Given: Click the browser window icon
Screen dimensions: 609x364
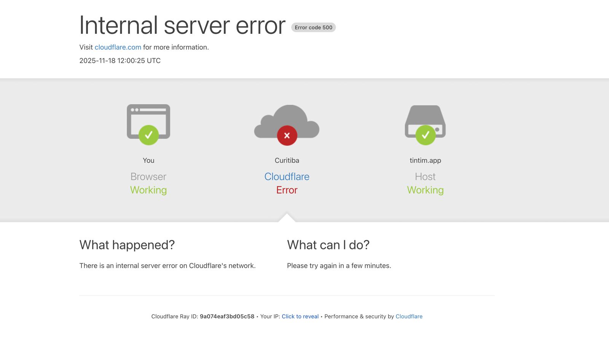Looking at the screenshot, I should 148,114.
